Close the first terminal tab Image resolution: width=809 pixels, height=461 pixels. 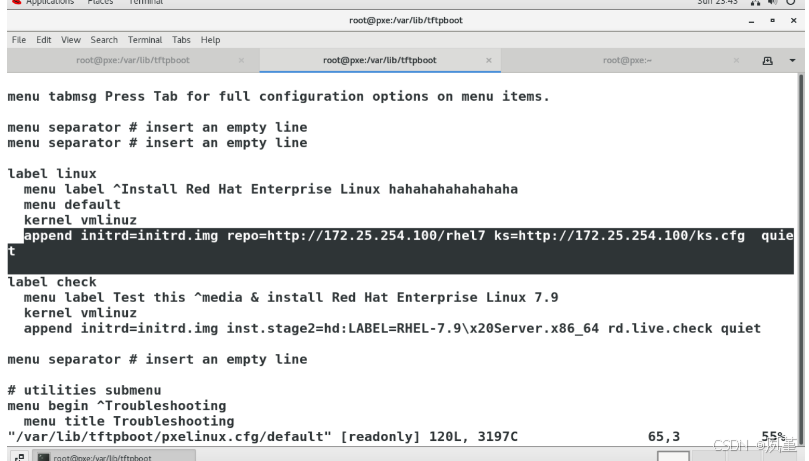(x=241, y=60)
